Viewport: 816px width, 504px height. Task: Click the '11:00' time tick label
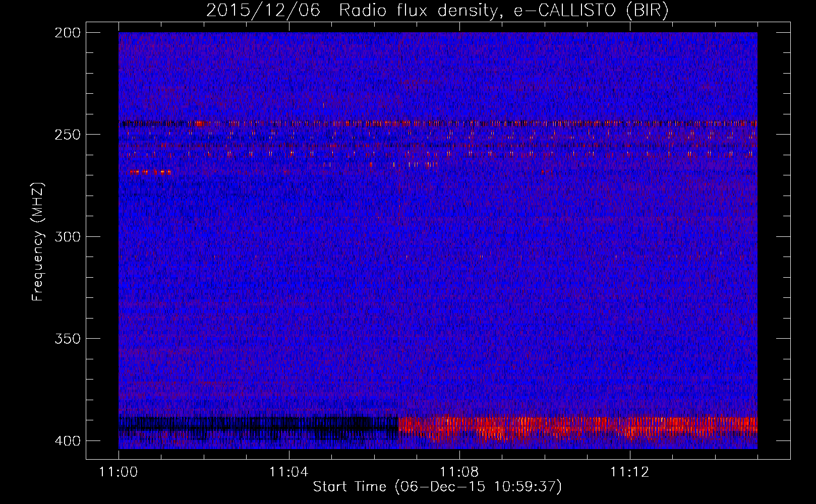click(119, 472)
